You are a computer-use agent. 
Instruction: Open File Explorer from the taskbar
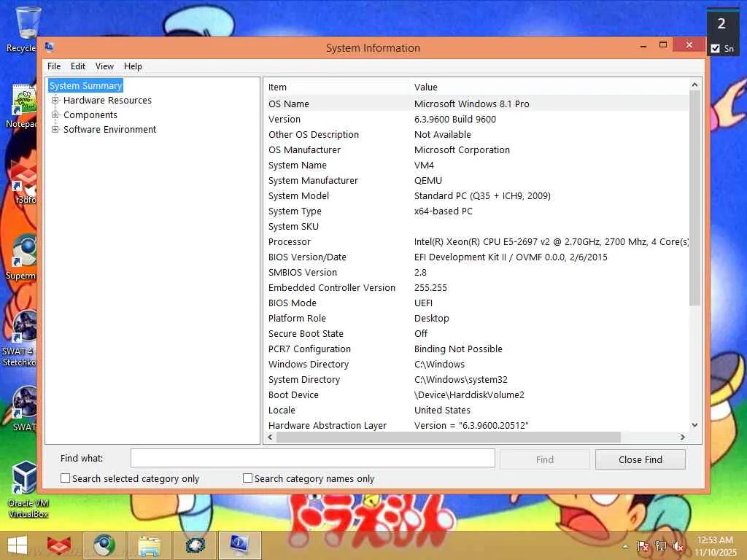click(x=149, y=545)
